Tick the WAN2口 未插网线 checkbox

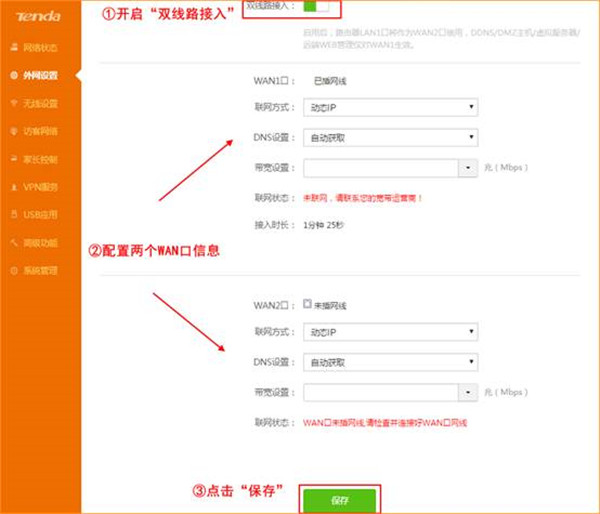pos(307,304)
